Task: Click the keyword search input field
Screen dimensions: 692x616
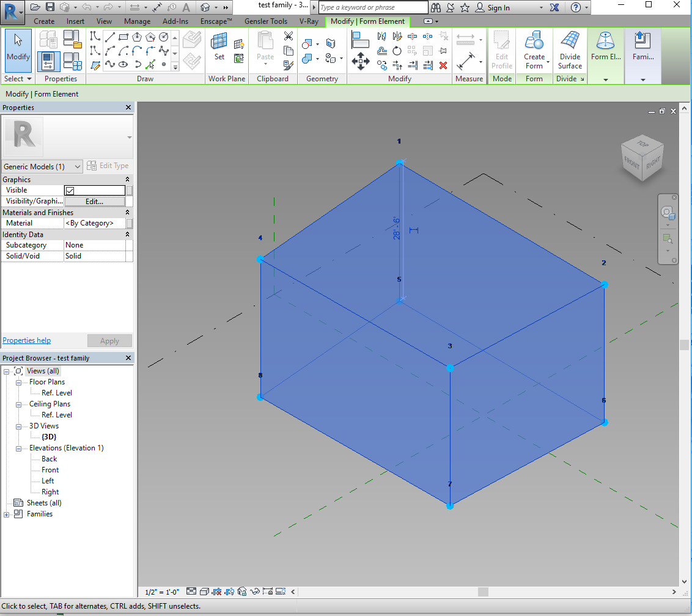Action: pyautogui.click(x=373, y=7)
